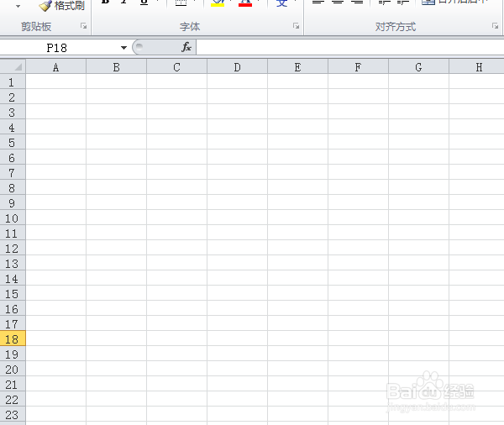This screenshot has height=425, width=504.
Task: Apply the red font color
Action: pyautogui.click(x=245, y=3)
